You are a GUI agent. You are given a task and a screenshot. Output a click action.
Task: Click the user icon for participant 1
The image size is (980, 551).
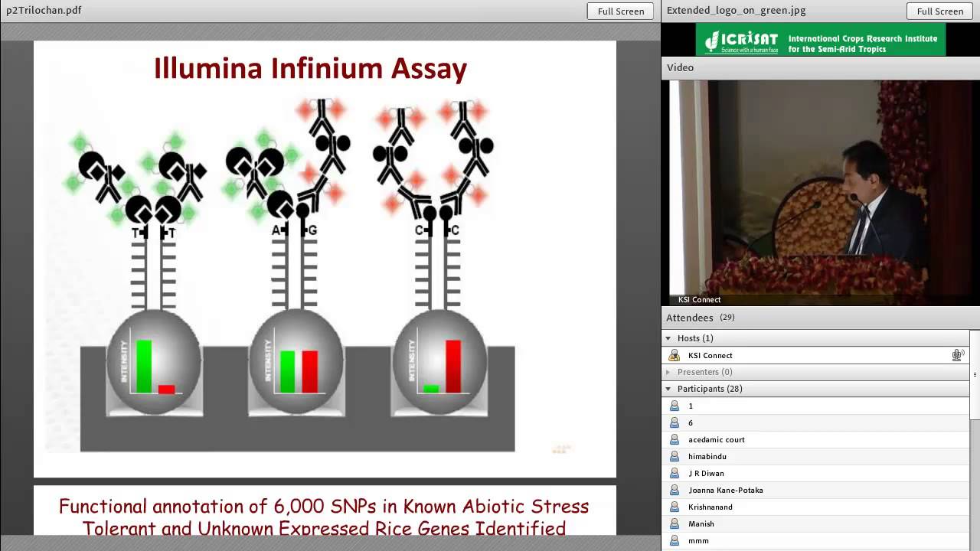(675, 406)
